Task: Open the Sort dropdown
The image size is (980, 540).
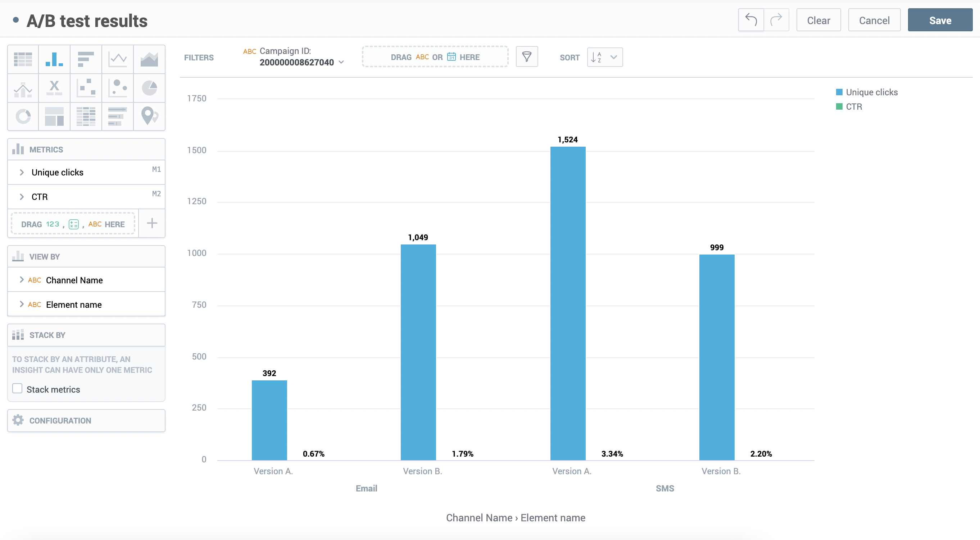Action: click(604, 58)
